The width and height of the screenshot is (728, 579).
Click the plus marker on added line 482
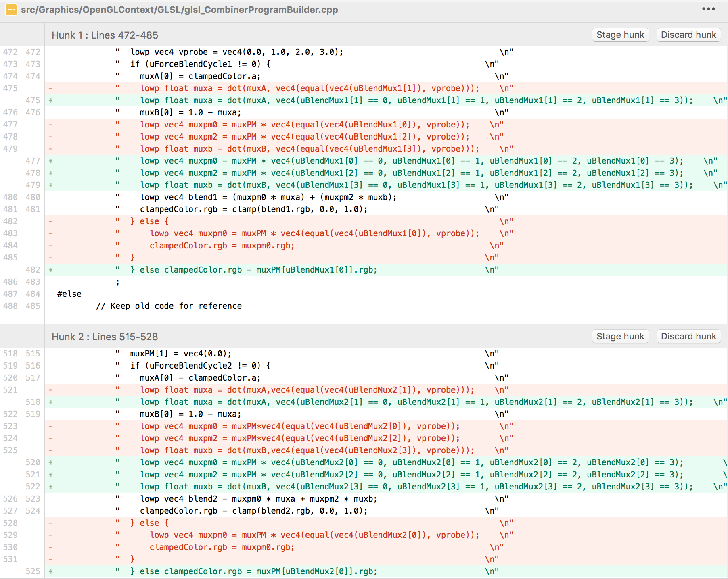click(x=51, y=270)
